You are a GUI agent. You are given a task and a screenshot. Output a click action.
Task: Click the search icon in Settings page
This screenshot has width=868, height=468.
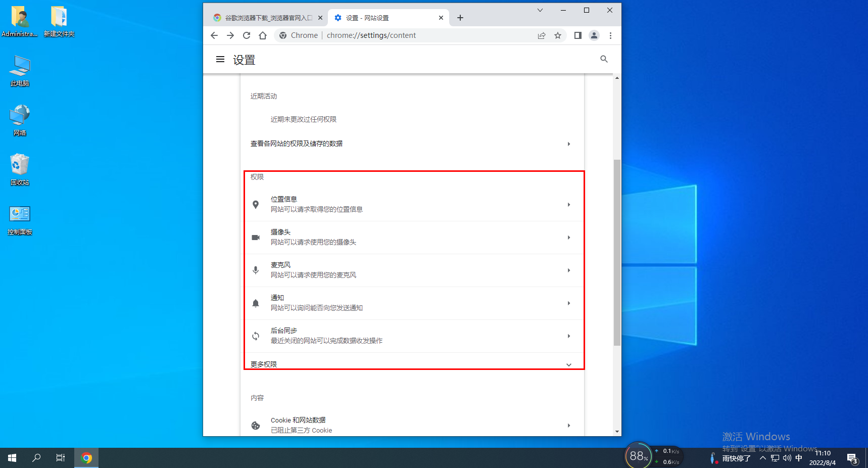(604, 59)
